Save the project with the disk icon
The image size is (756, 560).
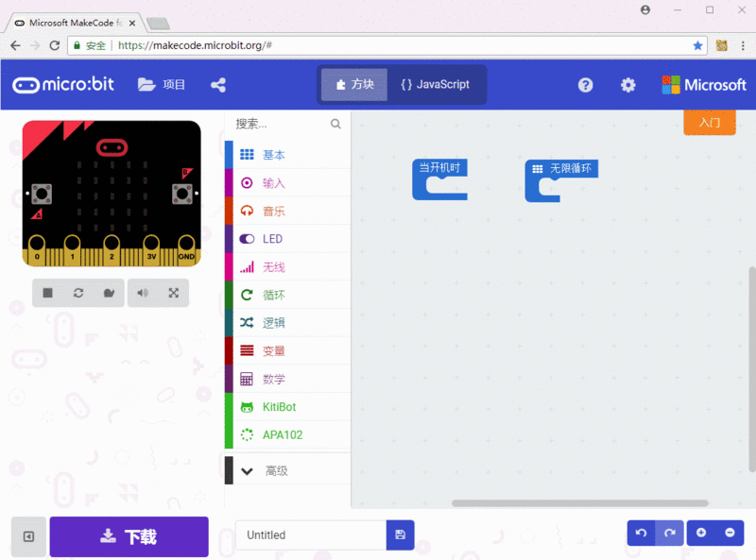coord(400,535)
